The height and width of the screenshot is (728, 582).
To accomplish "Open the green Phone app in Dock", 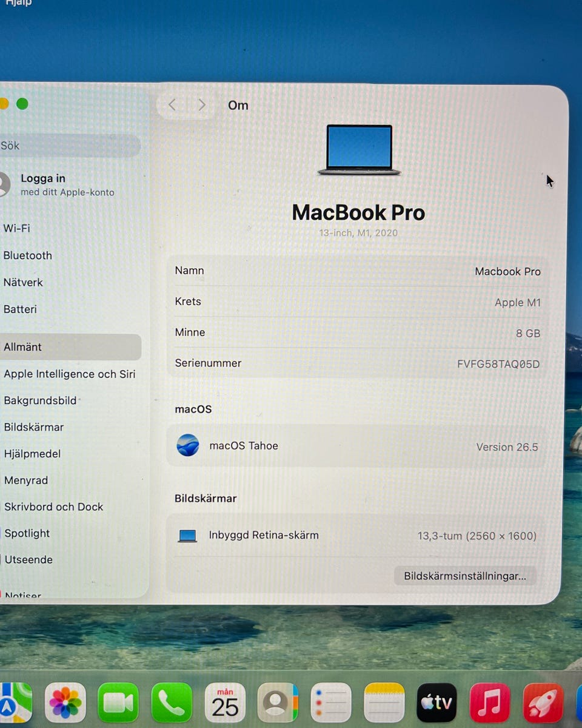I will coord(172,703).
